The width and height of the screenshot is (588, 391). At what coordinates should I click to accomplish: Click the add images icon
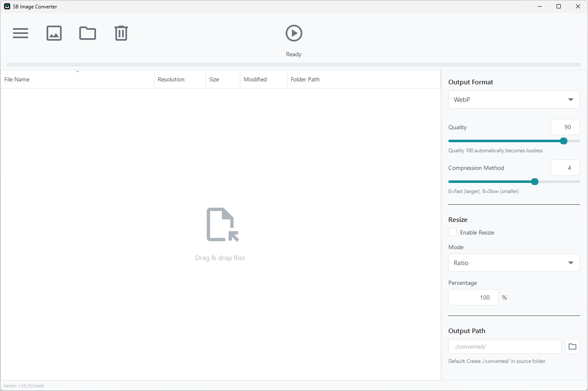[54, 33]
